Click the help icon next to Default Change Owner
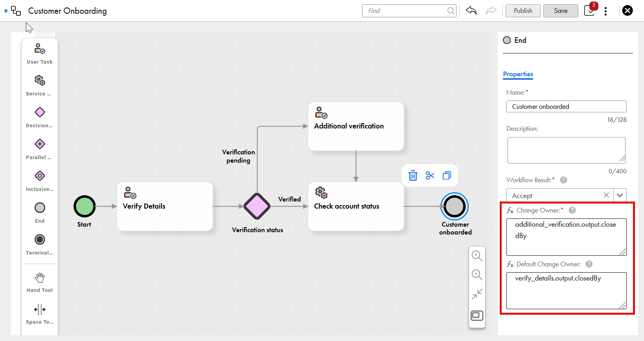 [589, 264]
